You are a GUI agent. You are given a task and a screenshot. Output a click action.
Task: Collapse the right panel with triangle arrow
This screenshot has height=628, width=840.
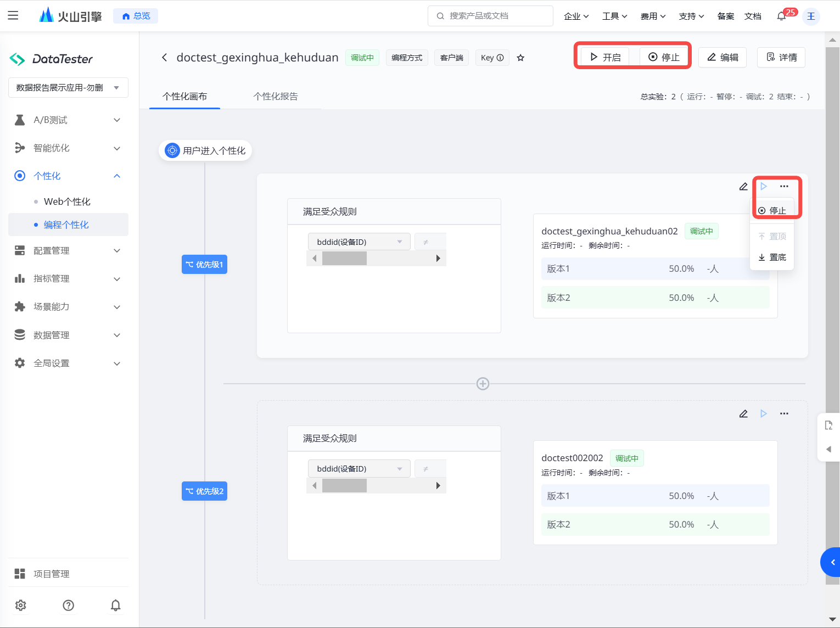828,449
